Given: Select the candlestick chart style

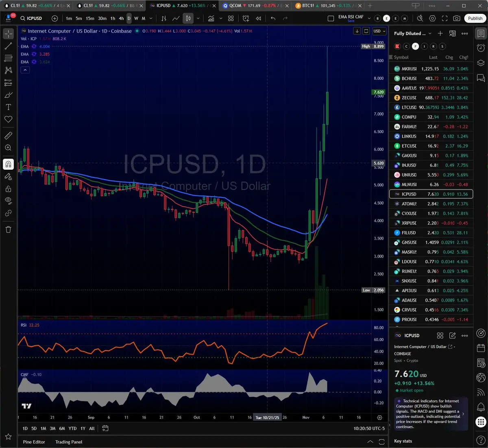Looking at the screenshot, I should (x=188, y=18).
